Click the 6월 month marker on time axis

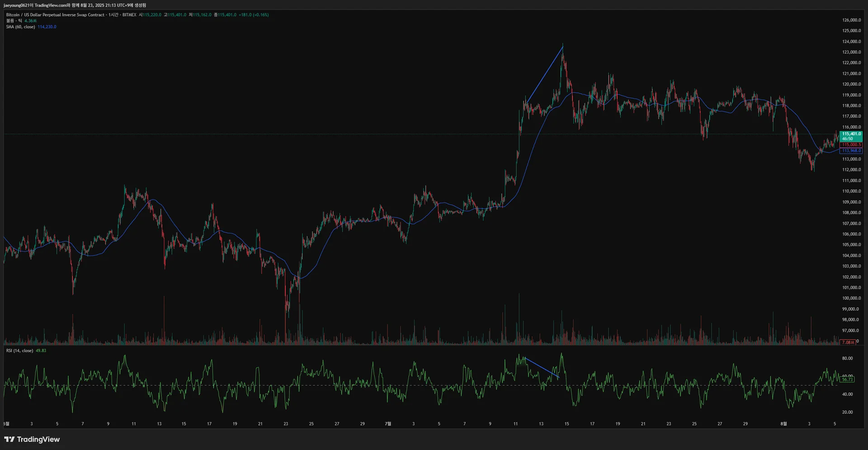(x=6, y=424)
